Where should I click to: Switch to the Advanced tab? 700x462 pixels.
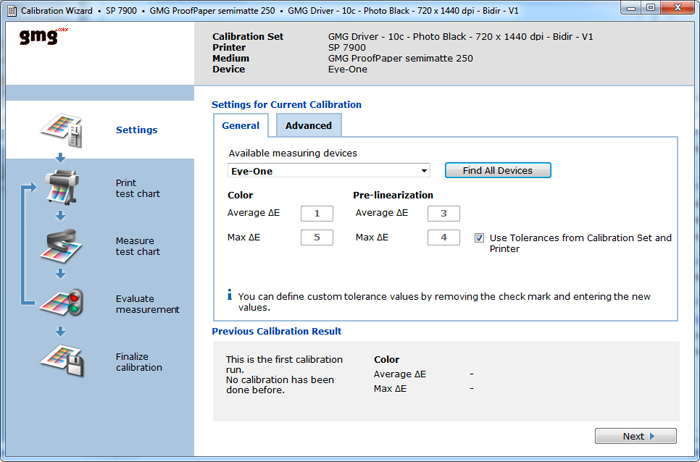[x=308, y=125]
